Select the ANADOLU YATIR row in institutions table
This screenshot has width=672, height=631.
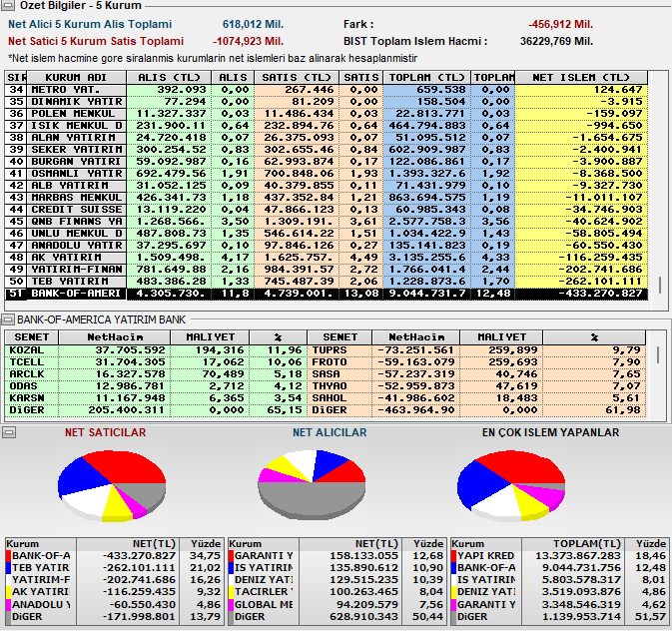(327, 246)
